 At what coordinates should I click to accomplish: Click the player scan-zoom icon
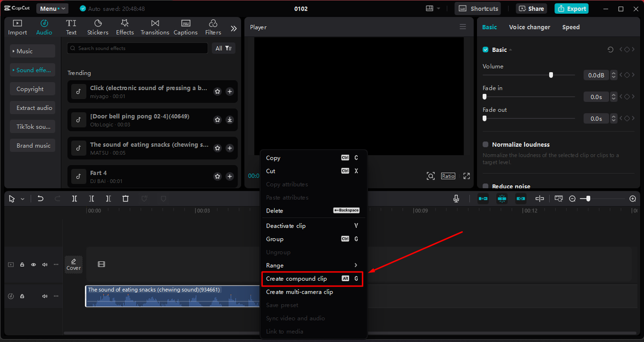click(431, 176)
